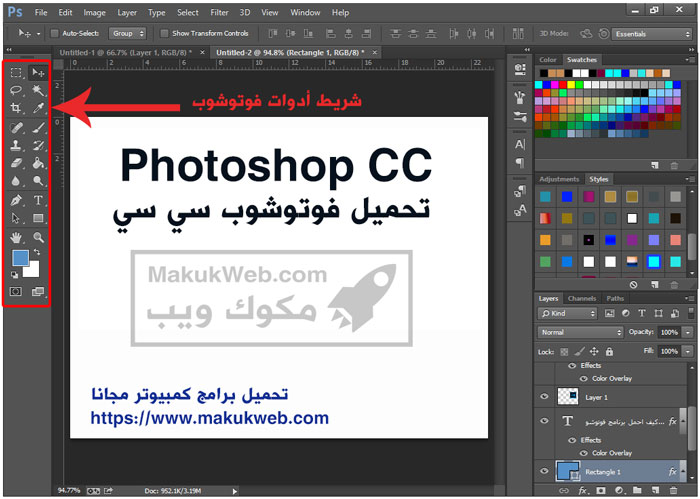Swap foreground and background colors
Image resolution: width=700 pixels, height=499 pixels.
37,252
